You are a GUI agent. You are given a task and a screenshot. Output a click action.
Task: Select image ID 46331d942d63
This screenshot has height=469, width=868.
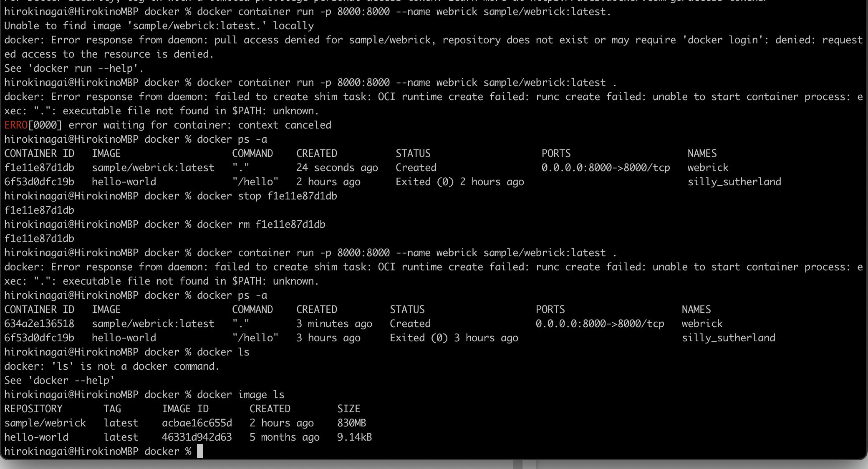pos(197,437)
